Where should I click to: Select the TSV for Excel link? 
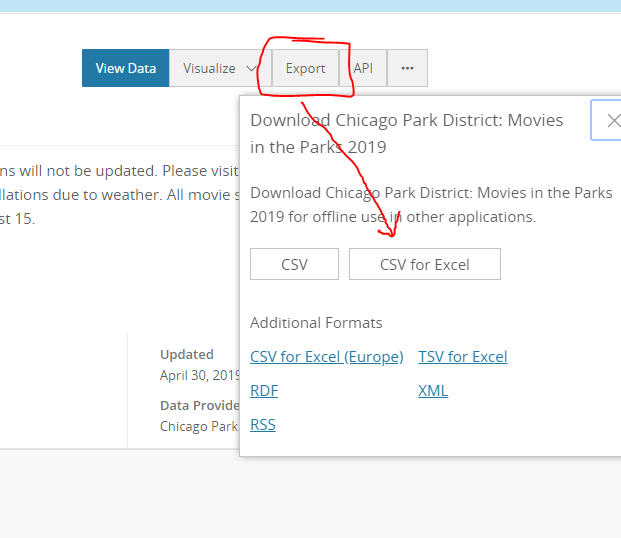click(462, 357)
